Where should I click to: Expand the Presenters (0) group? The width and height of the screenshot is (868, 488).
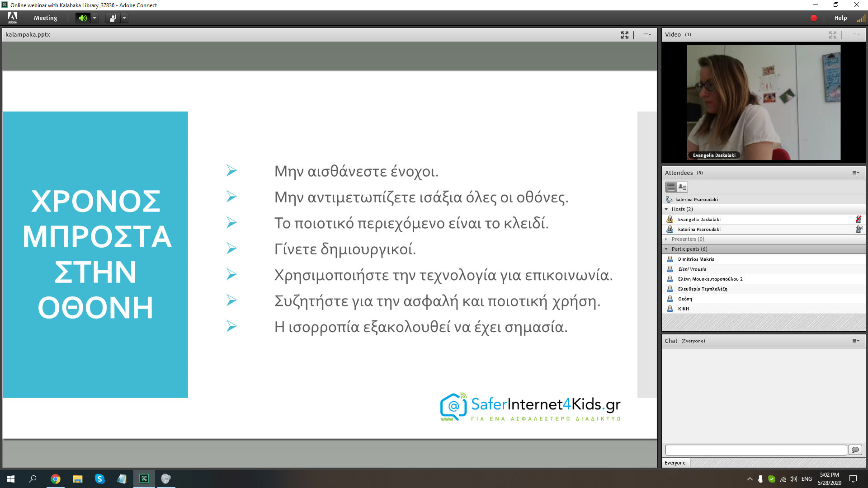(666, 239)
